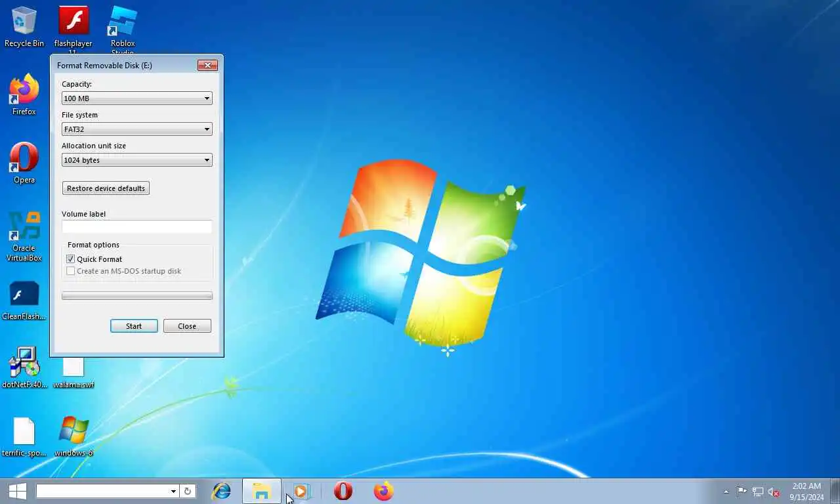Viewport: 840px width, 504px height.
Task: Select the Oracle VirtualBox desktop shortcut
Action: tap(24, 236)
